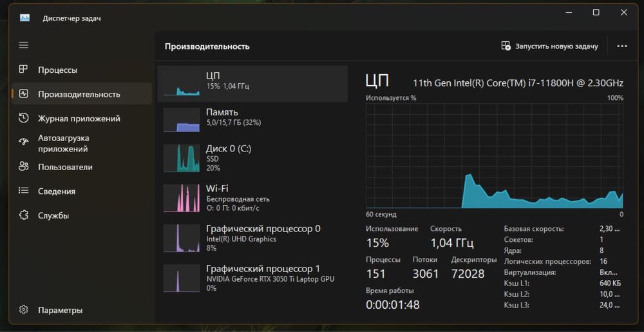644x332 pixels.
Task: Click the Производительность page heading
Action: (207, 46)
